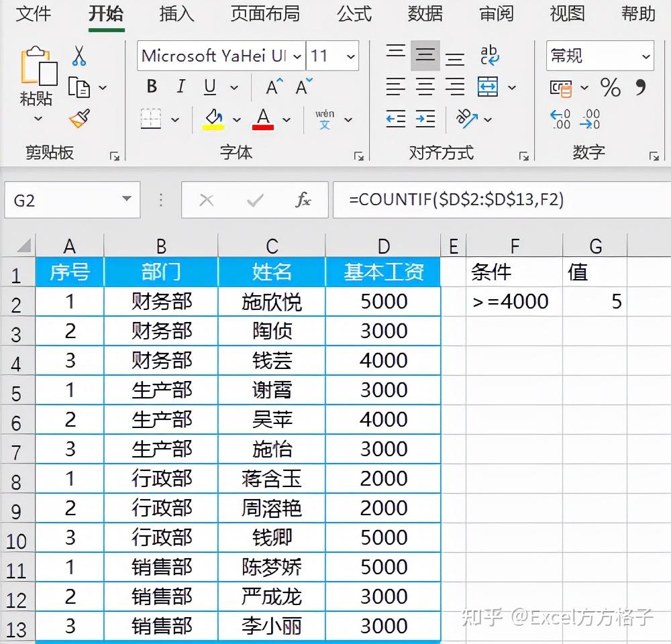The image size is (671, 644).
Task: Toggle Bold formatting
Action: click(x=151, y=87)
